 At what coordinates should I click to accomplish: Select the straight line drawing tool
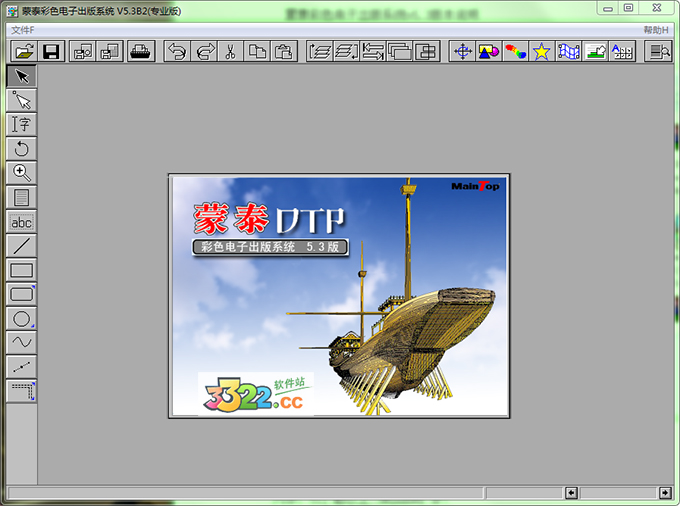coord(22,245)
